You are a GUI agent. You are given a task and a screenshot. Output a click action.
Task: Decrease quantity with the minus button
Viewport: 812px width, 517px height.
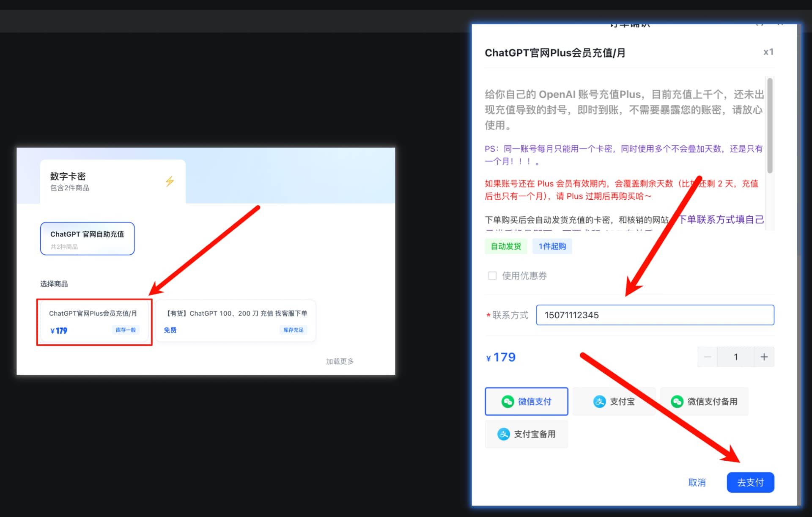[707, 357]
